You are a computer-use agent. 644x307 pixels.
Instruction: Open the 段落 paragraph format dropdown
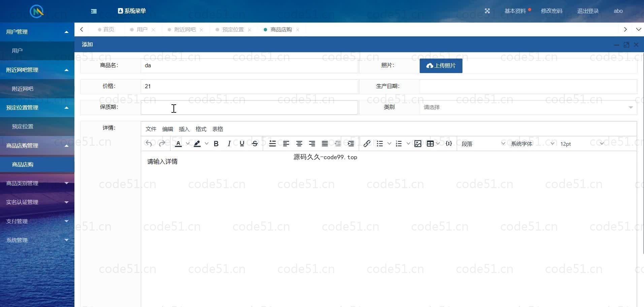click(483, 144)
